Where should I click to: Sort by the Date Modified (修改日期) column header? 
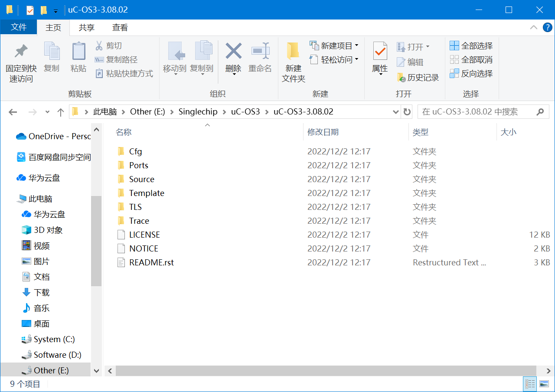point(356,132)
